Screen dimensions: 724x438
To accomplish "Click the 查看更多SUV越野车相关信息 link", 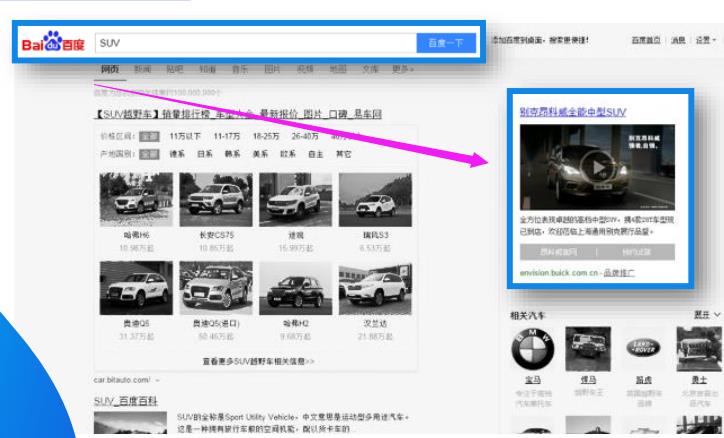I will tap(258, 361).
